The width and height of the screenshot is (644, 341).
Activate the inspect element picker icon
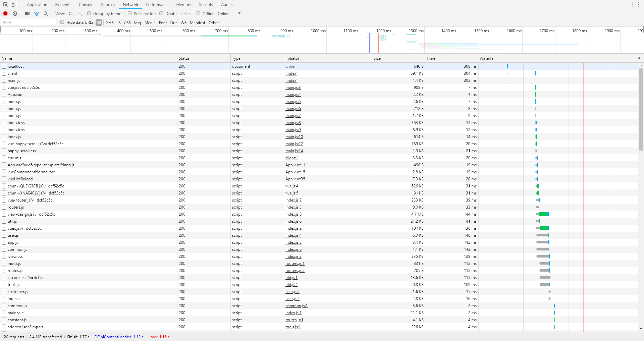(x=6, y=5)
